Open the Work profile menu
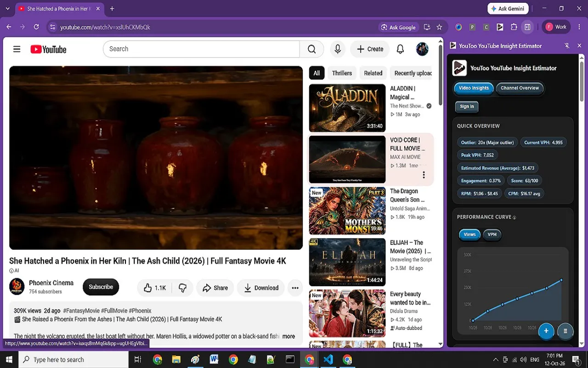 coord(556,27)
